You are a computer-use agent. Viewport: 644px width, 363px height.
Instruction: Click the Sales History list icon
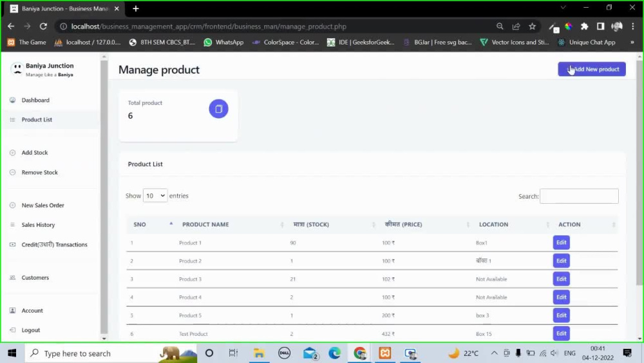pos(12,225)
